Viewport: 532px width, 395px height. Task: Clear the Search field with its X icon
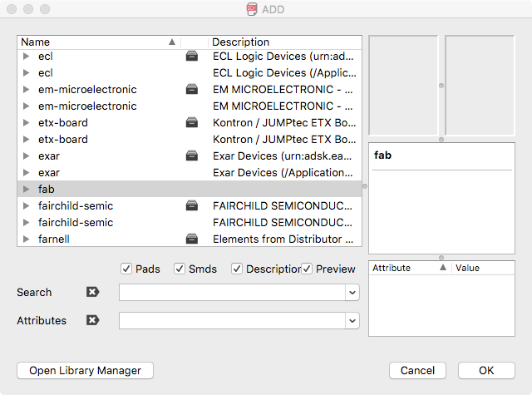tap(92, 293)
